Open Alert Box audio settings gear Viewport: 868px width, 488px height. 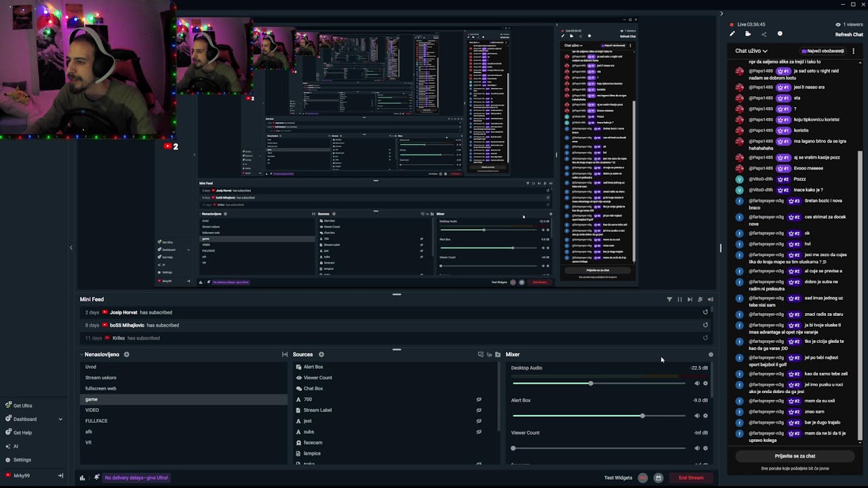coord(705,416)
